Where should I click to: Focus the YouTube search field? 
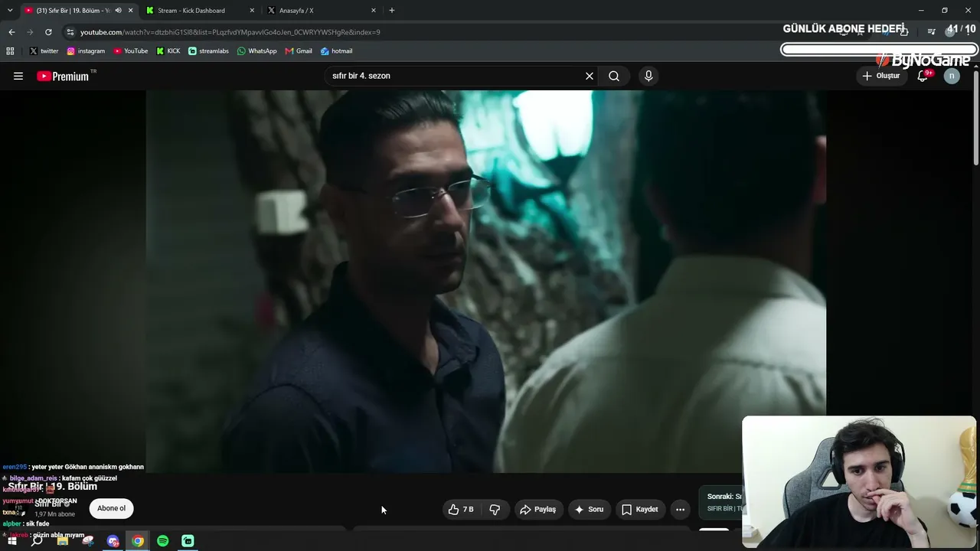pos(454,76)
